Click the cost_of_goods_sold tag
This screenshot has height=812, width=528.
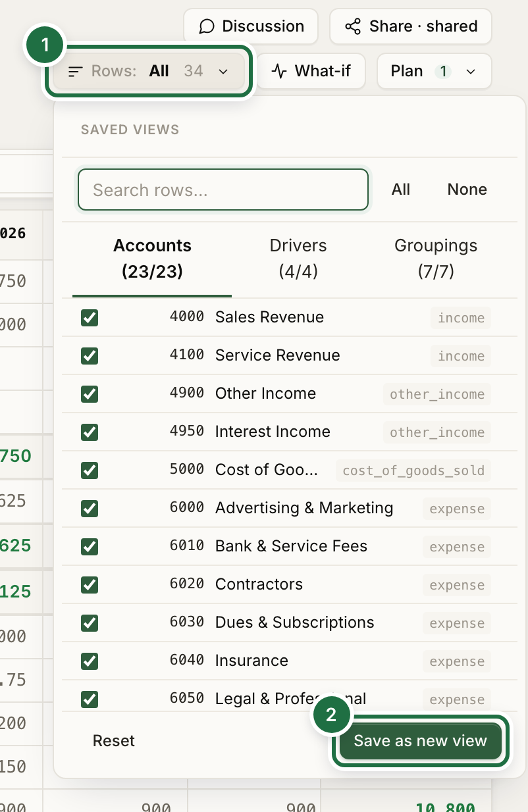(x=413, y=470)
